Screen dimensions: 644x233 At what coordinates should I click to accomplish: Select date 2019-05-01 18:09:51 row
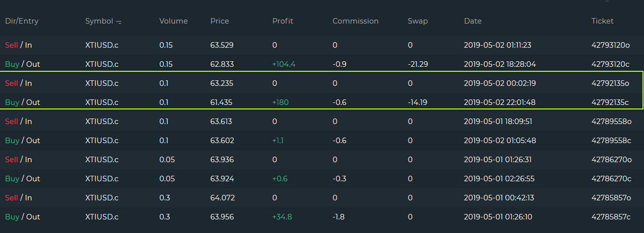(x=498, y=122)
